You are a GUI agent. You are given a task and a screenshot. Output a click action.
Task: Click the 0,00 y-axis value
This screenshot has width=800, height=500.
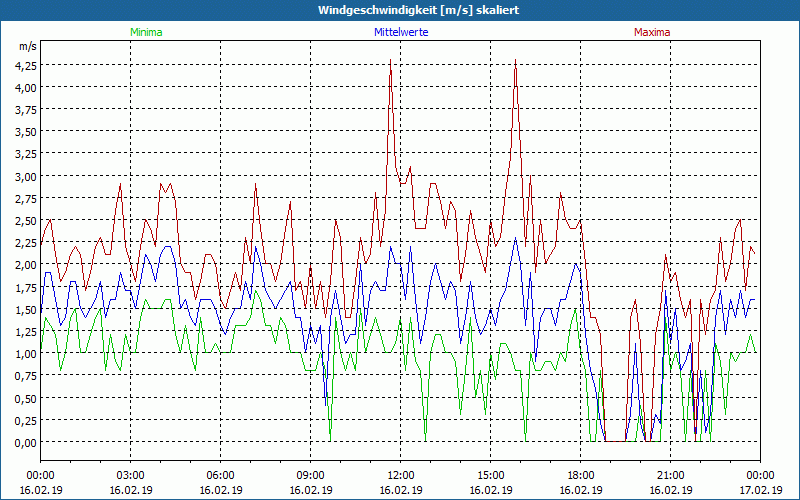[x=26, y=442]
